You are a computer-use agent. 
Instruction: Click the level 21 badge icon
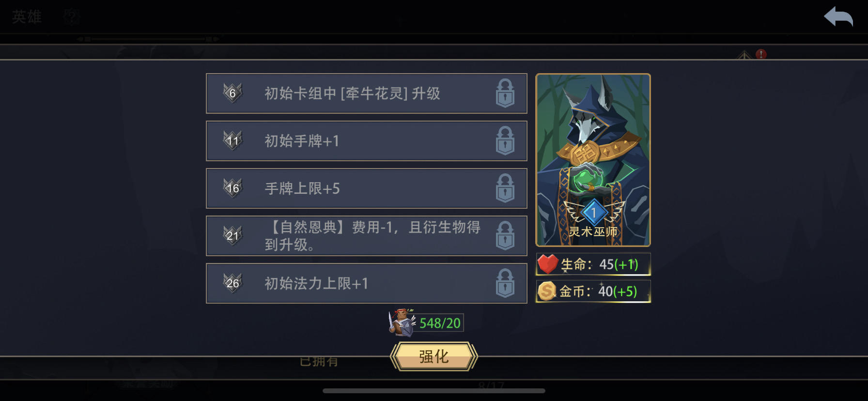232,235
